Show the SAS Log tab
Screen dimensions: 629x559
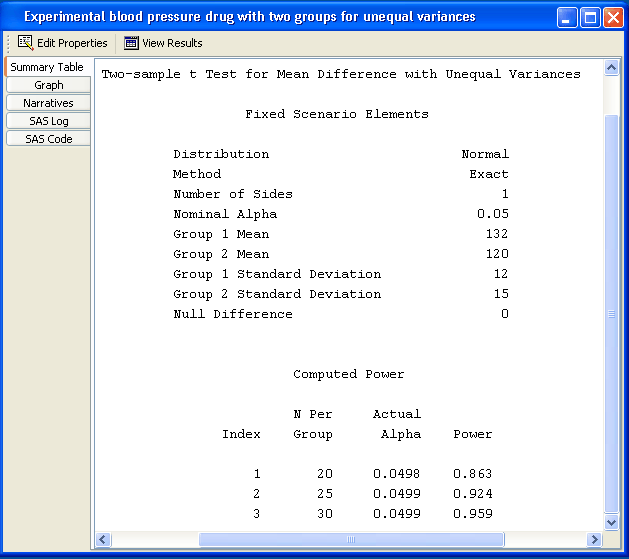(48, 121)
